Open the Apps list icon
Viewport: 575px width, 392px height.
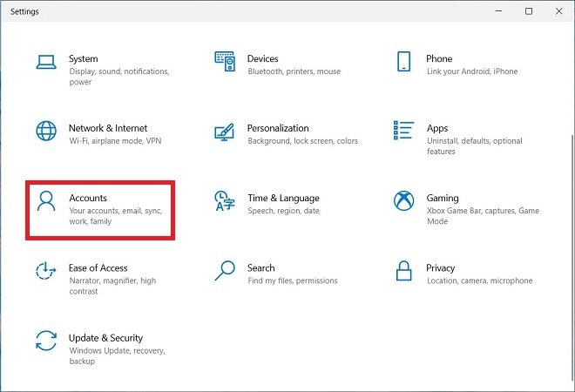click(403, 130)
